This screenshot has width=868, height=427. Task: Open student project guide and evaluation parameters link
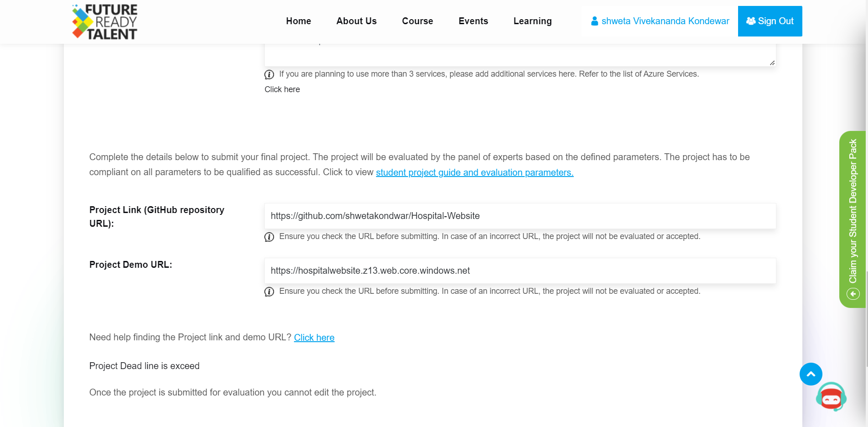pos(475,172)
